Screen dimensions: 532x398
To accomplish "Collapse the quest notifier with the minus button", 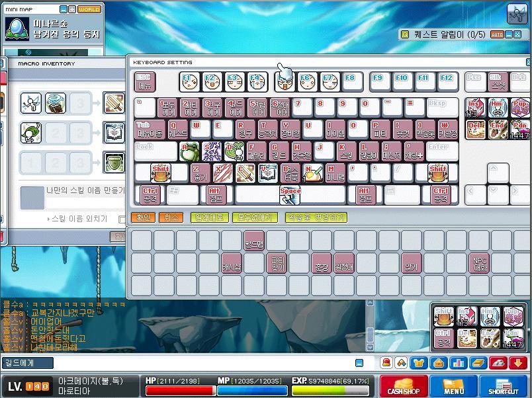I will (x=509, y=34).
